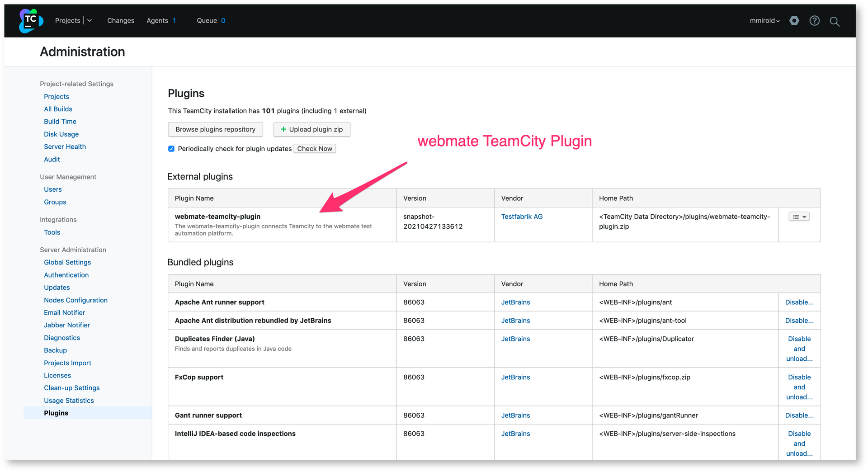Open Jabber Notifier settings

point(67,326)
